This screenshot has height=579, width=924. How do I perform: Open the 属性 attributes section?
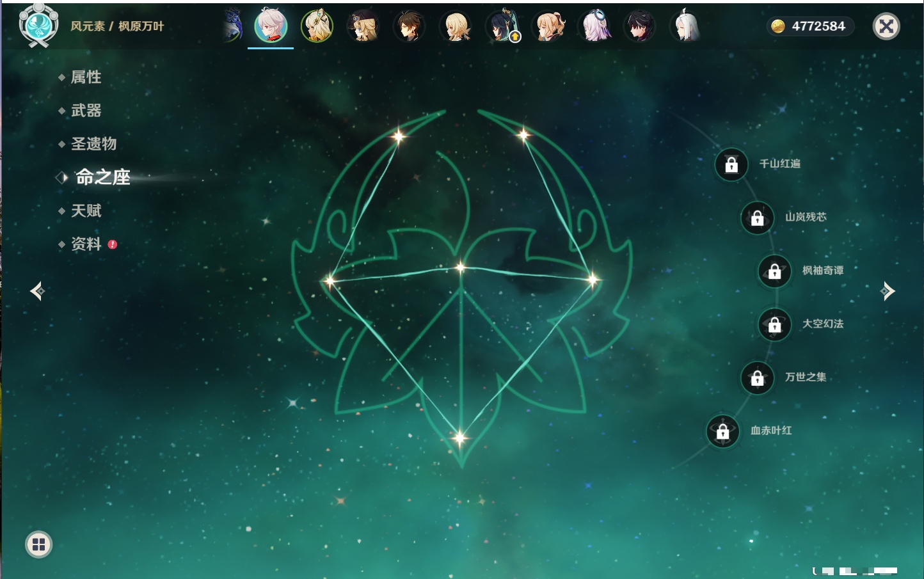coord(86,77)
